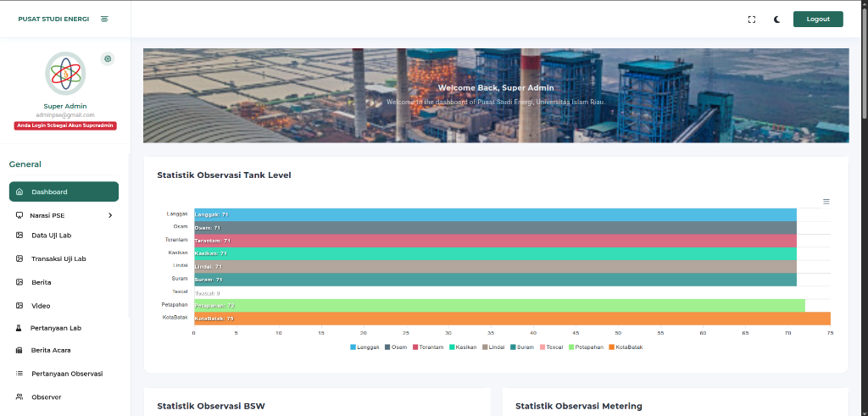868x416 pixels.
Task: Click the General section heading
Action: pyautogui.click(x=25, y=164)
